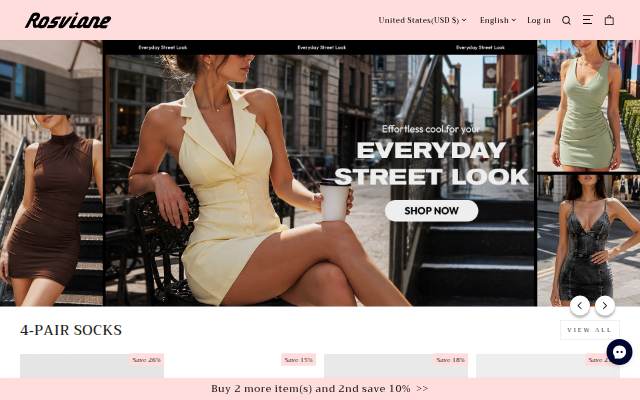
Task: Select the green dress image
Action: click(x=588, y=106)
